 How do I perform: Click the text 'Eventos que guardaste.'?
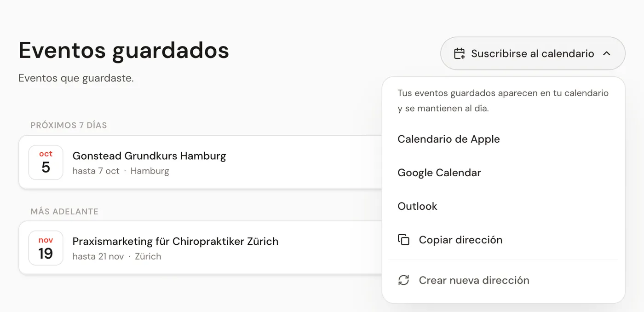(x=76, y=78)
